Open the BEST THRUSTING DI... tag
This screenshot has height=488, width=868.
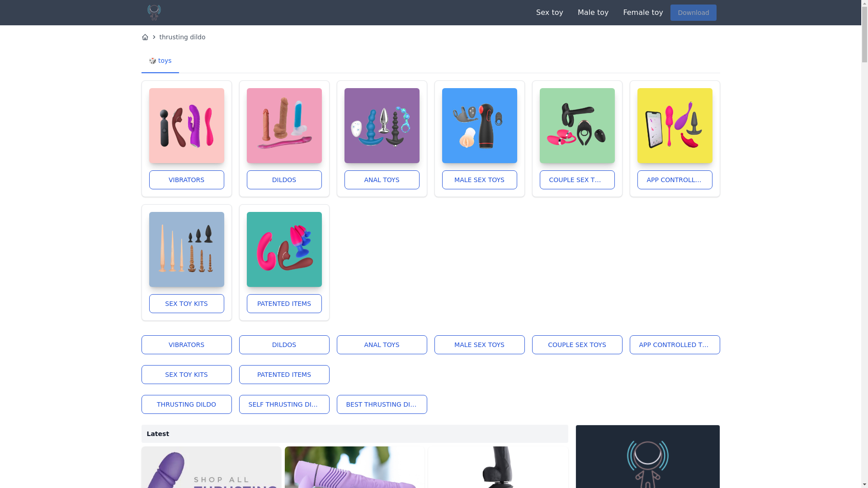pos(382,404)
